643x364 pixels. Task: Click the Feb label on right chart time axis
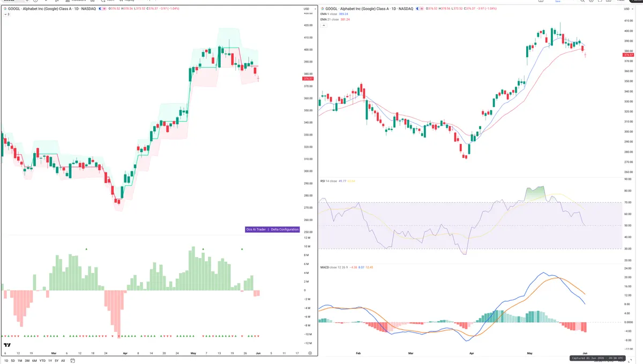tap(358, 353)
